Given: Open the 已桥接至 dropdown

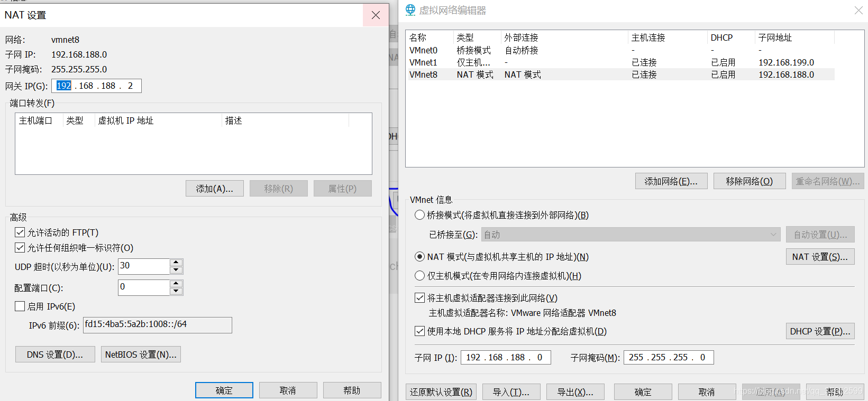Looking at the screenshot, I should click(631, 234).
